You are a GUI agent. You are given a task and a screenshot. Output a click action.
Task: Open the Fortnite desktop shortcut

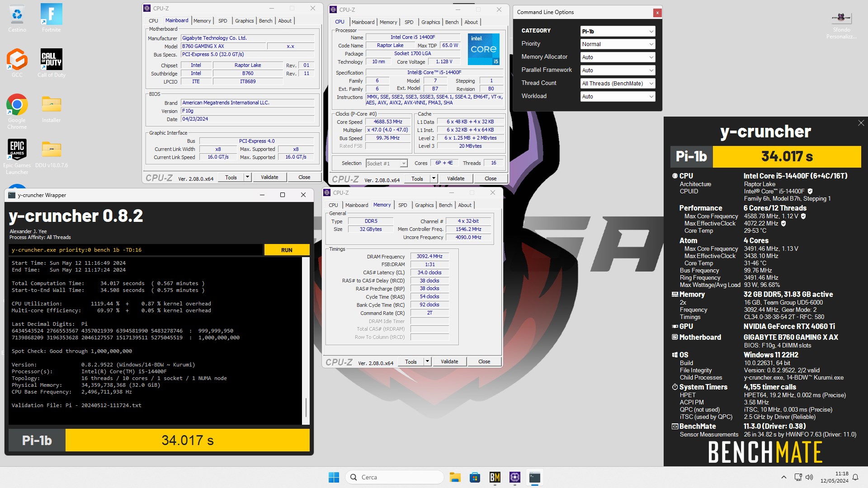51,18
